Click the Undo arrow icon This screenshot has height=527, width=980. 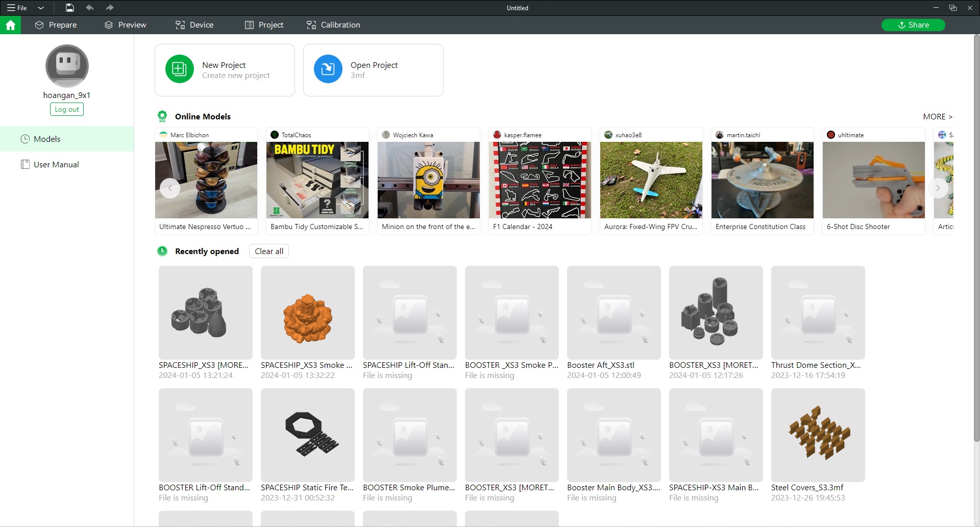pyautogui.click(x=90, y=8)
